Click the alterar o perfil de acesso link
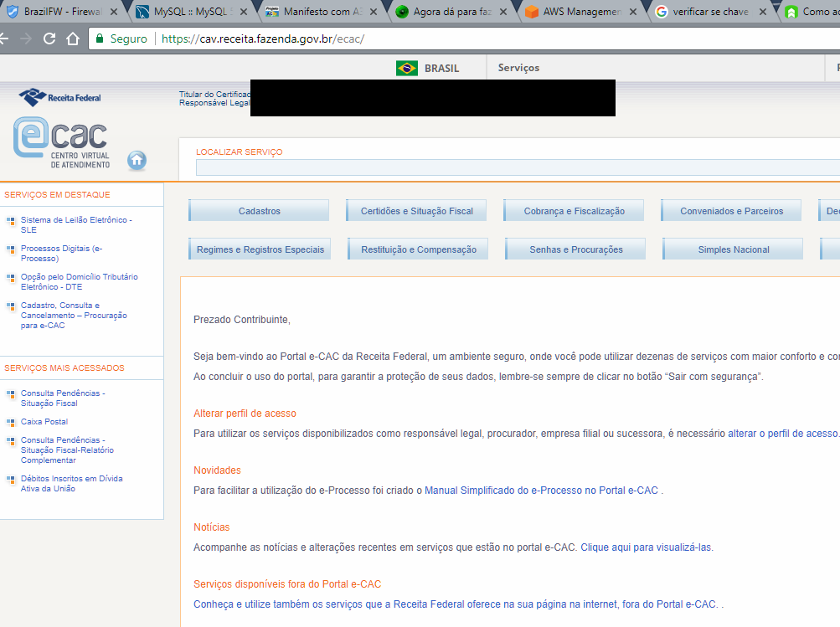 (782, 434)
